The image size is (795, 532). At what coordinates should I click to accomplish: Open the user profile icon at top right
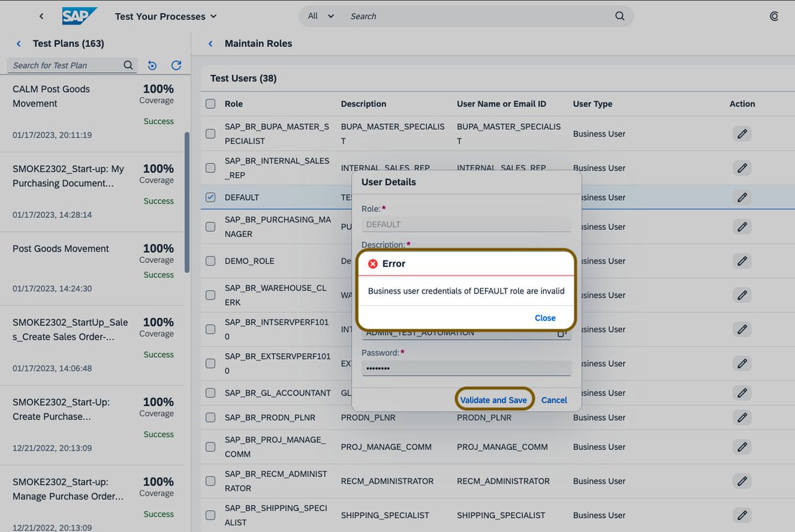[774, 17]
